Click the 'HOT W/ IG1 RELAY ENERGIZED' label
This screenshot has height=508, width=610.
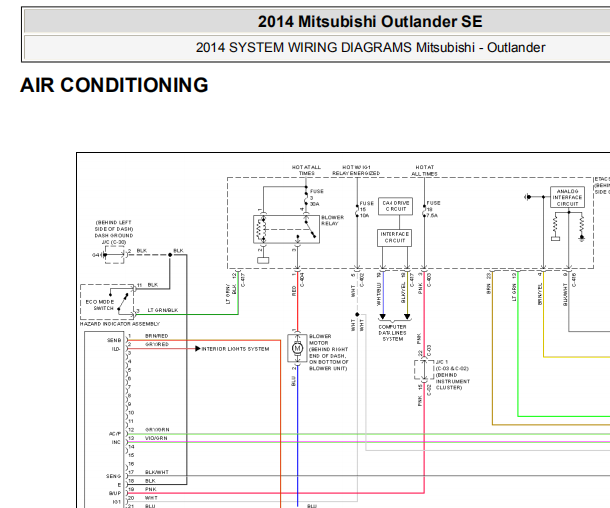[x=356, y=170]
